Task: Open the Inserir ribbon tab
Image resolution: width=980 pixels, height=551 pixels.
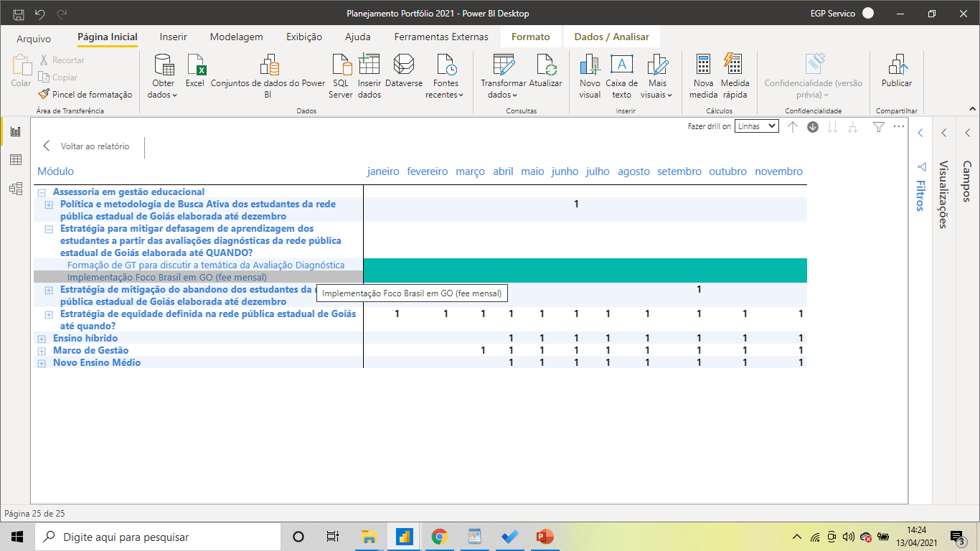Action: pos(174,37)
